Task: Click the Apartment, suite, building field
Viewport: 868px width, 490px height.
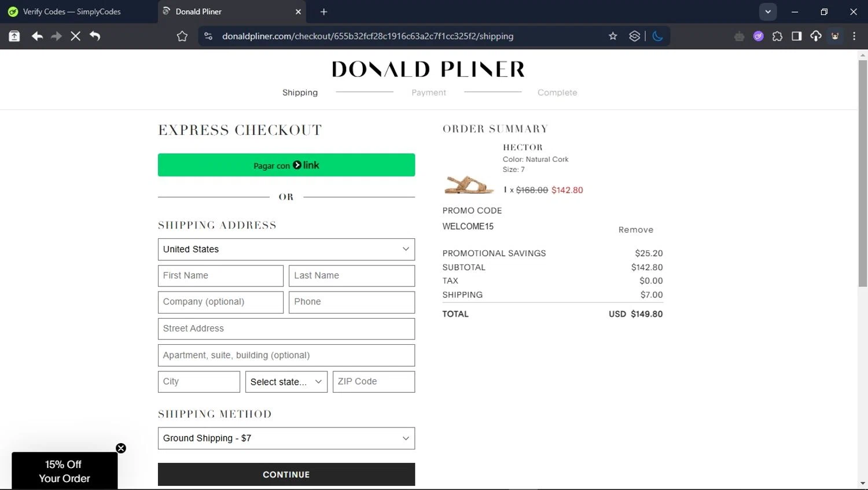Action: [286, 355]
